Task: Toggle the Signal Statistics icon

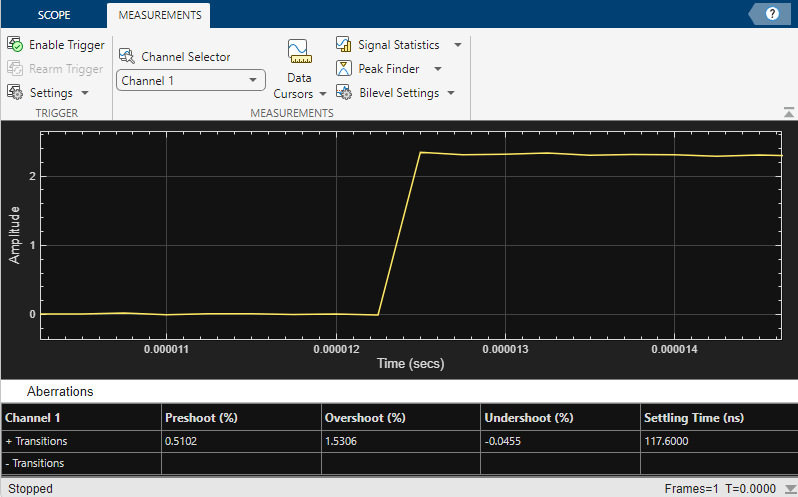Action: pos(344,44)
